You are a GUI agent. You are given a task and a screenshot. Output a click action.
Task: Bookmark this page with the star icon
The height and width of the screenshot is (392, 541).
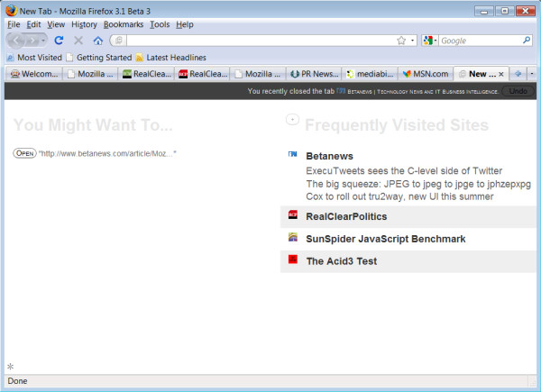(401, 41)
